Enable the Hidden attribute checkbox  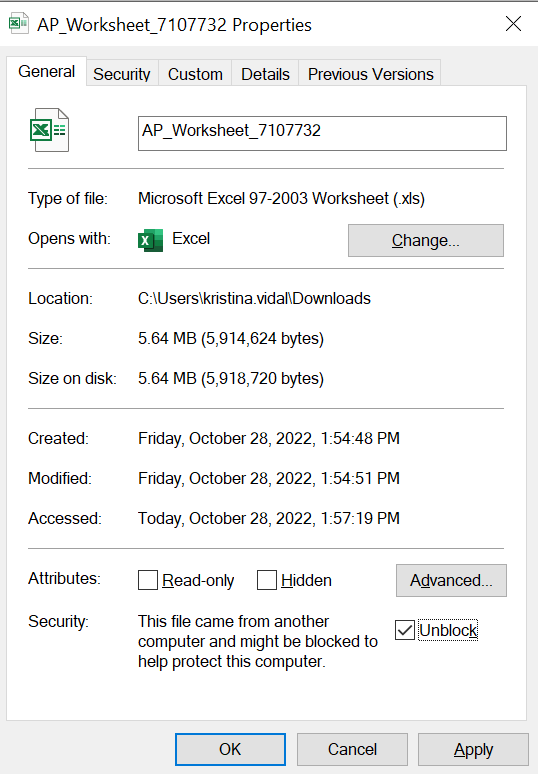267,580
